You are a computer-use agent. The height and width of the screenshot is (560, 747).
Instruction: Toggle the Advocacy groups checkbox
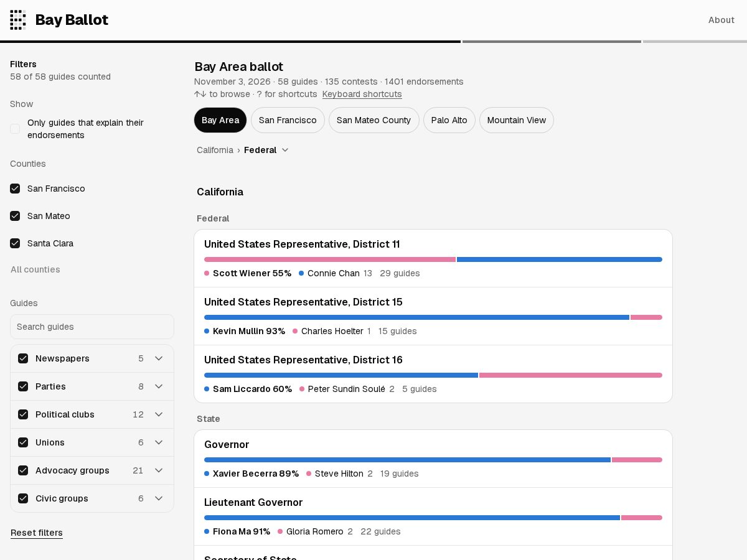click(x=23, y=470)
